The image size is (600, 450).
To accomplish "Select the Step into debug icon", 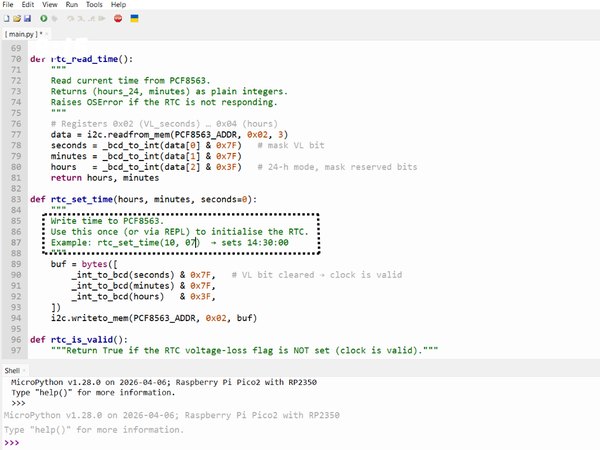I will tap(81, 18).
